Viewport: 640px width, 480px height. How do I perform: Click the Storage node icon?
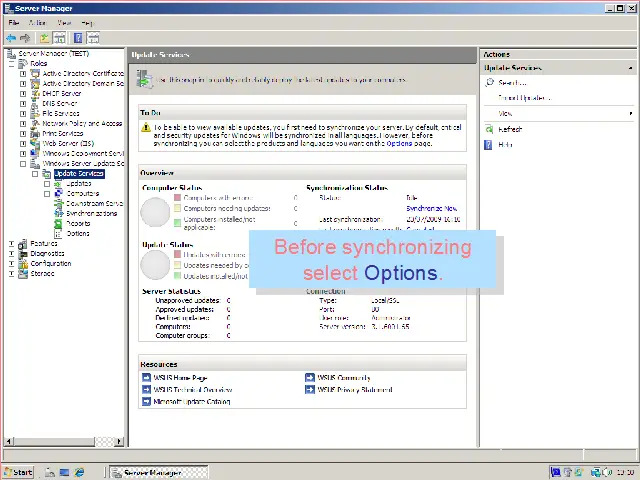23,273
